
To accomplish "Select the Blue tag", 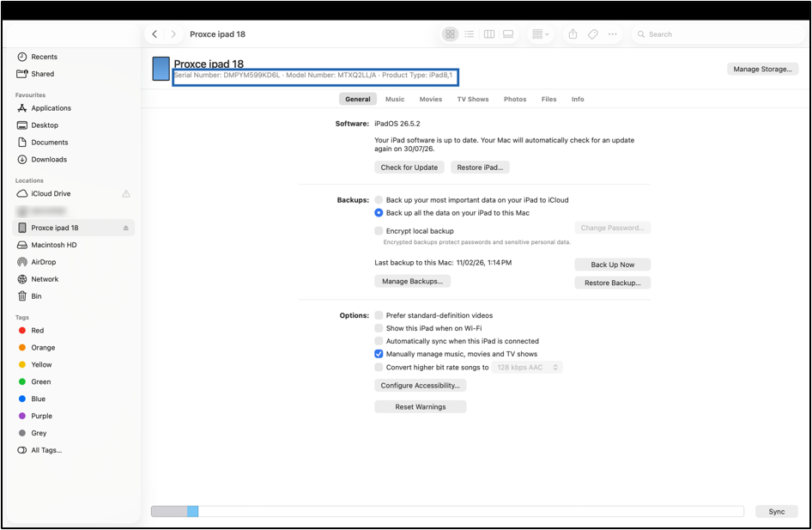I will pos(73,399).
